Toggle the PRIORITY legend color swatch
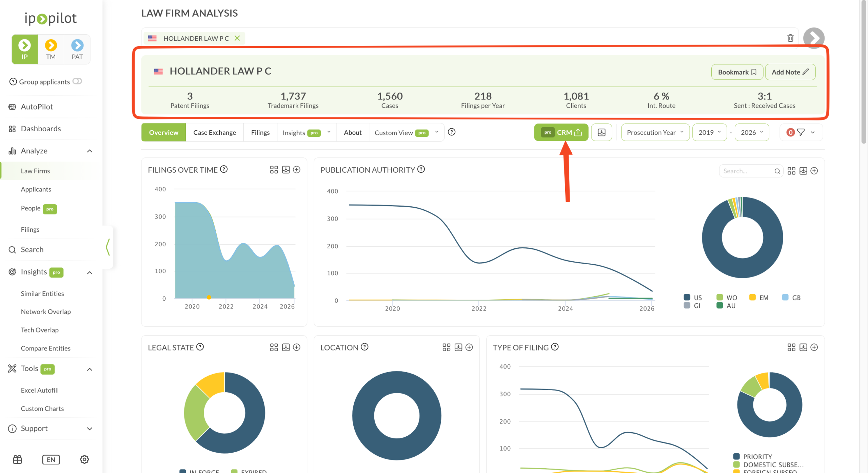868x473 pixels. pyautogui.click(x=736, y=456)
